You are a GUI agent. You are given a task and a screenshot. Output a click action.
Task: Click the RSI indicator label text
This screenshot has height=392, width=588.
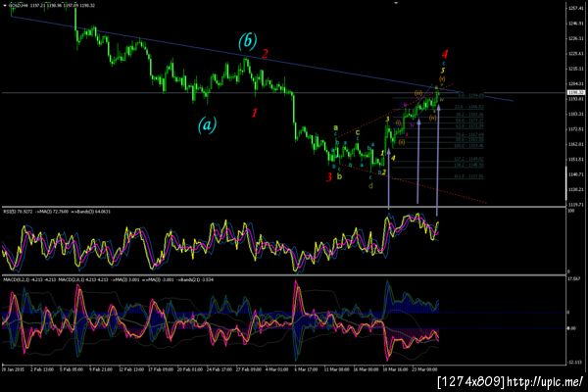57,212
